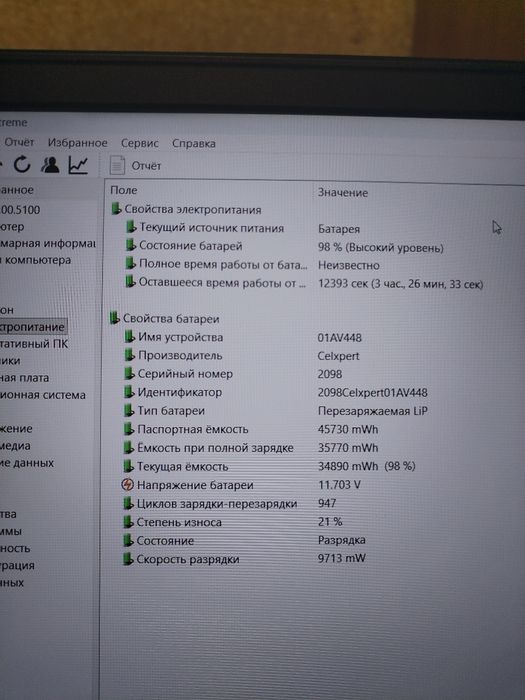
Task: Click the 98 % (Высокий уровень) value
Action: [x=381, y=248]
